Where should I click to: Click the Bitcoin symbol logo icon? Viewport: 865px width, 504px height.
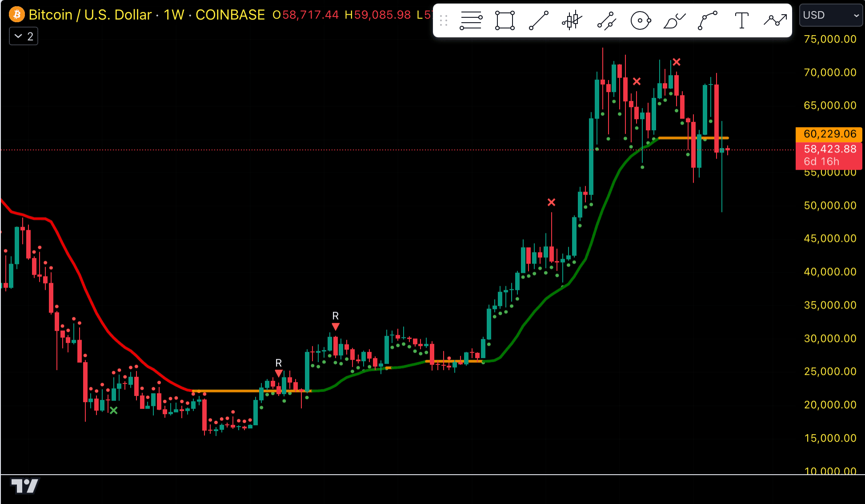[x=17, y=15]
